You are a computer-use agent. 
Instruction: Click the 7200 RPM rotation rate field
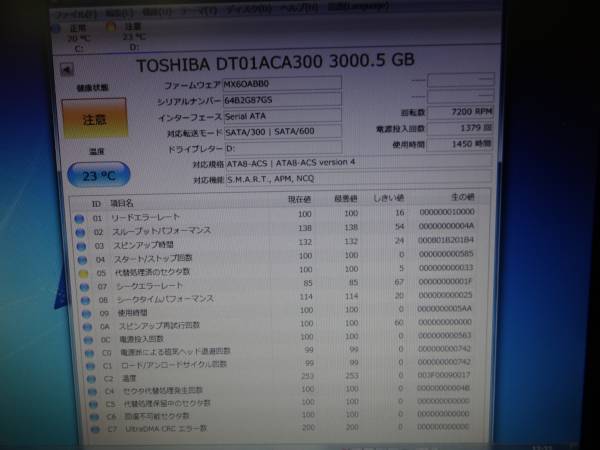(460, 112)
